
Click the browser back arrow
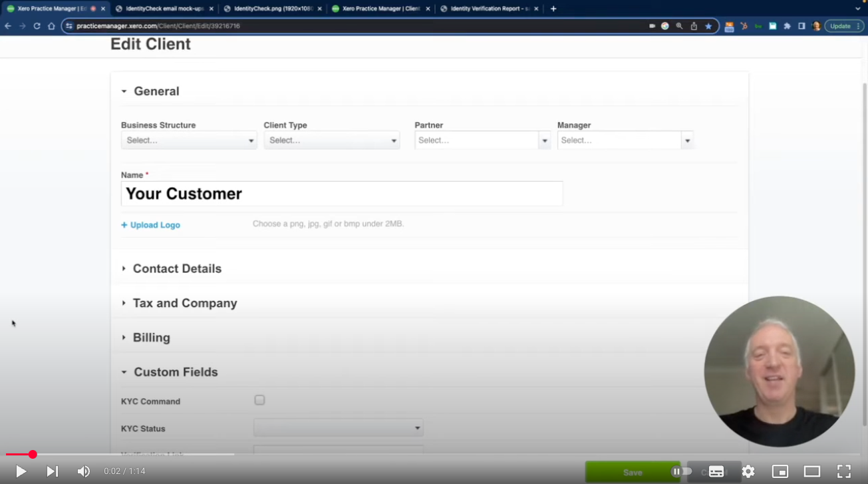click(x=8, y=26)
